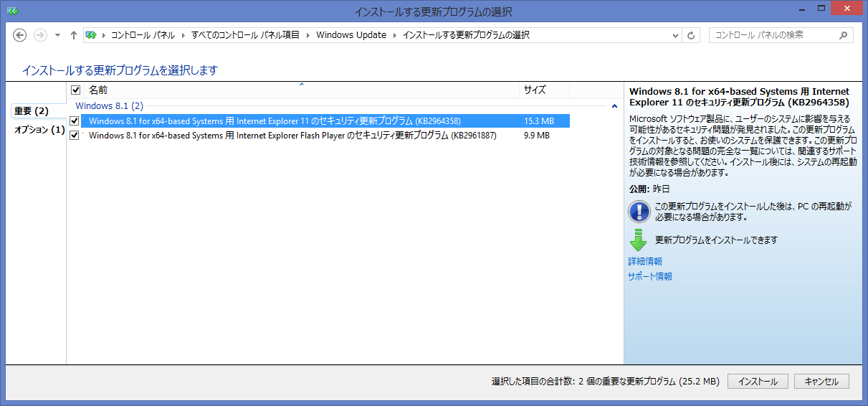Click the selected items total summary text
Image resolution: width=868 pixels, height=406 pixels.
click(x=605, y=382)
